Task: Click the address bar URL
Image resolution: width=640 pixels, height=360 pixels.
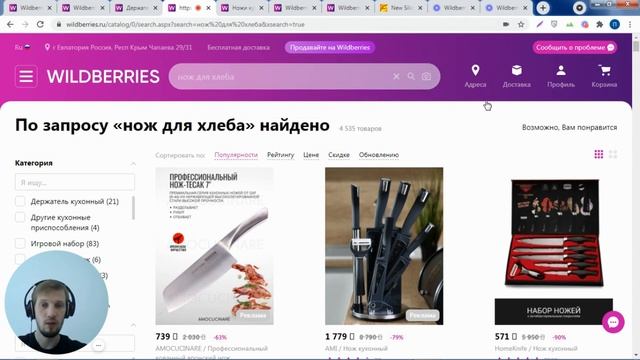Action: 185,24
